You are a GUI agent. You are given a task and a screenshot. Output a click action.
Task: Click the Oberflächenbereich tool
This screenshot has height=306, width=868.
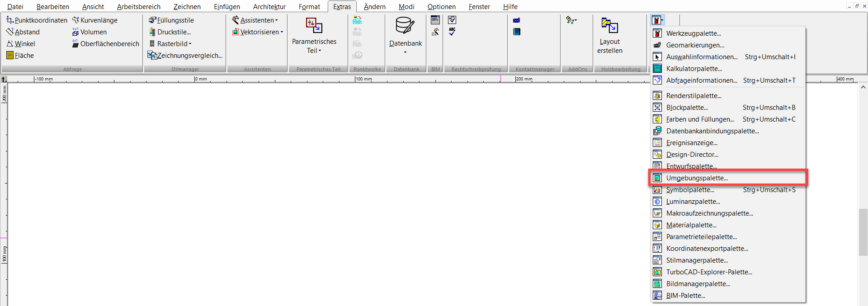[x=106, y=44]
